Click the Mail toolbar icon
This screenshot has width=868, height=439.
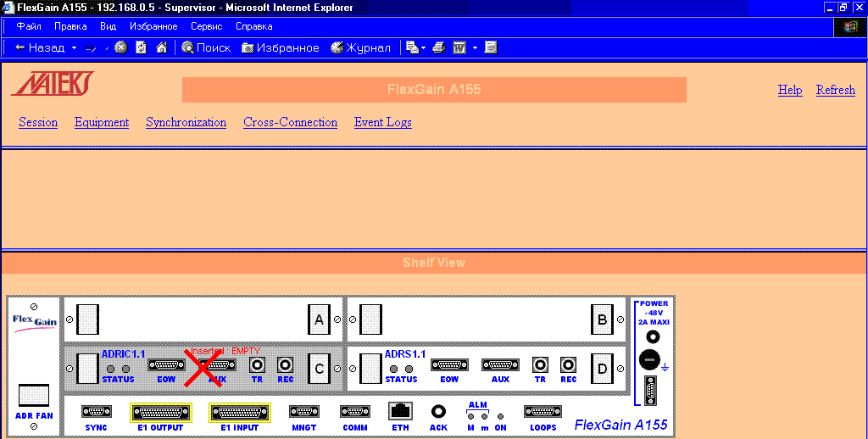coord(413,47)
